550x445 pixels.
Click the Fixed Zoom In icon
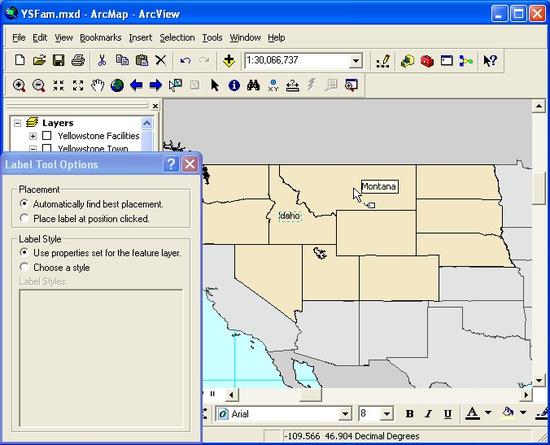(x=59, y=85)
